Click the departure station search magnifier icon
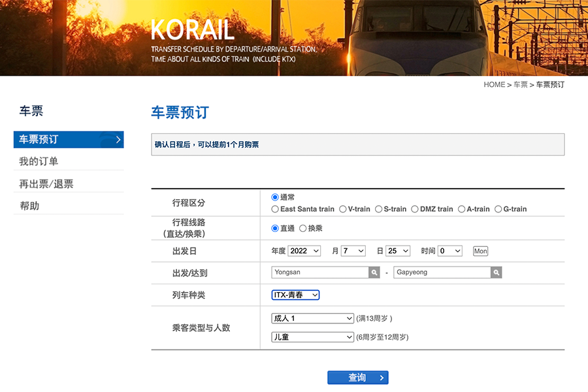The width and height of the screenshot is (588, 392). 374,272
